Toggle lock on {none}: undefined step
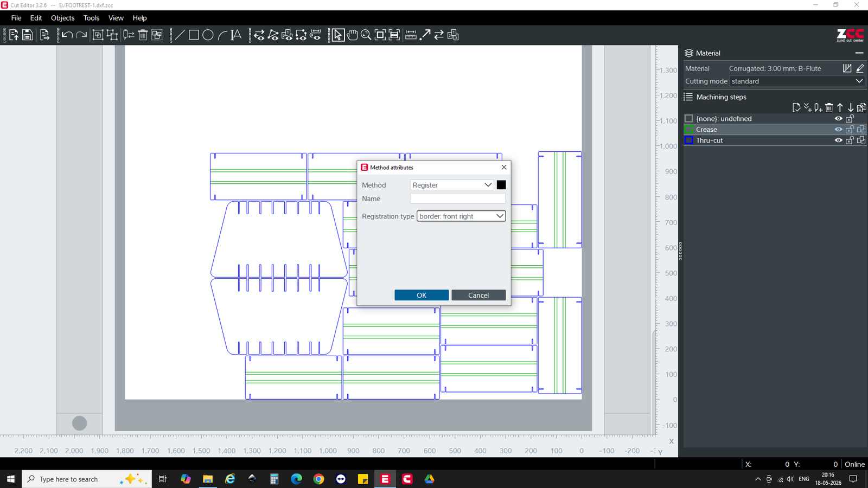This screenshot has height=488, width=868. pyautogui.click(x=850, y=119)
